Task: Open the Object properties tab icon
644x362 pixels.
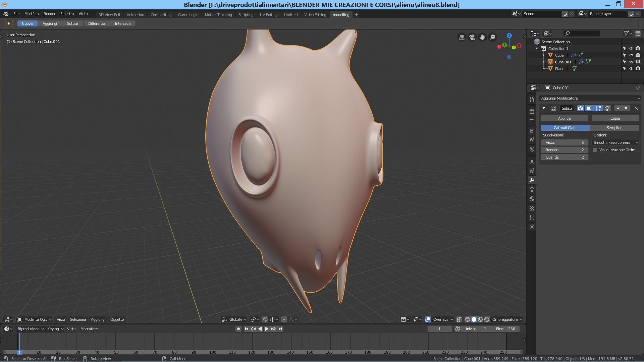Action: [532, 161]
